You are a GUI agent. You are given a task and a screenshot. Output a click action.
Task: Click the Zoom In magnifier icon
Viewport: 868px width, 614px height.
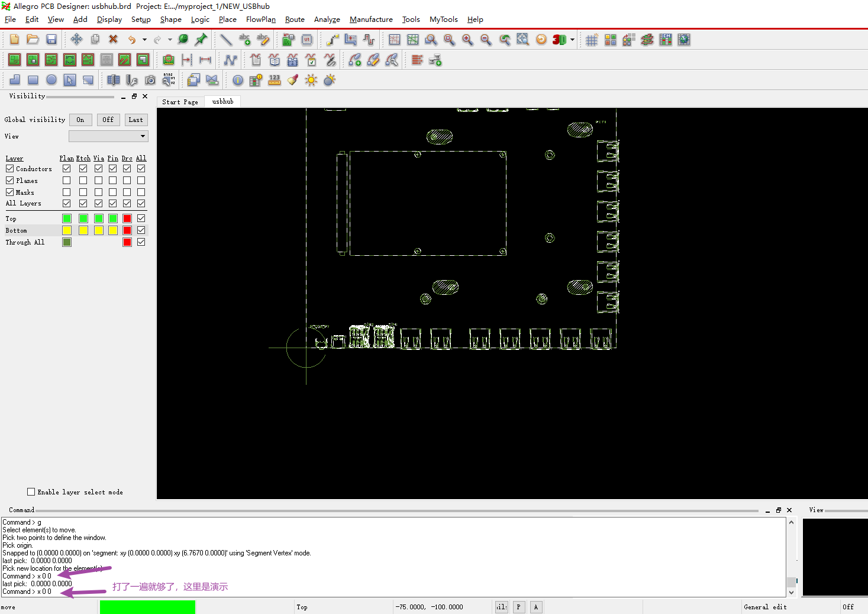tap(467, 40)
